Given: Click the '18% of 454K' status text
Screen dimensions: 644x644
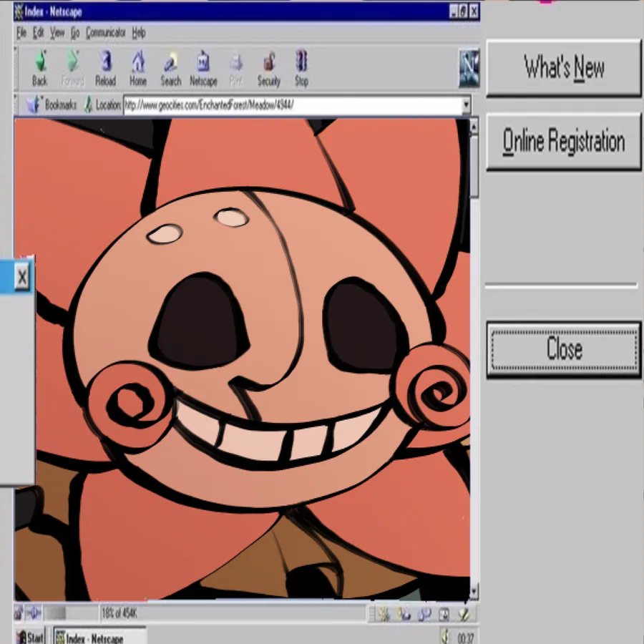Looking at the screenshot, I should pyautogui.click(x=119, y=614).
